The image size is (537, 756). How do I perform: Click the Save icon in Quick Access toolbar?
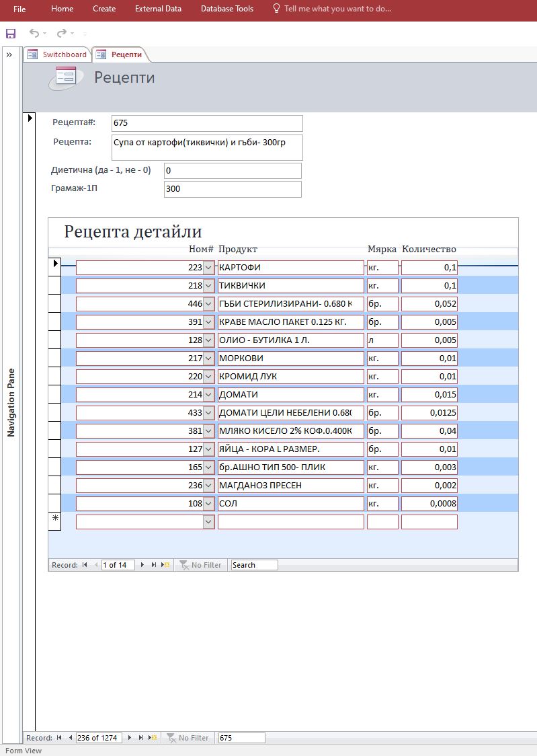click(x=10, y=34)
